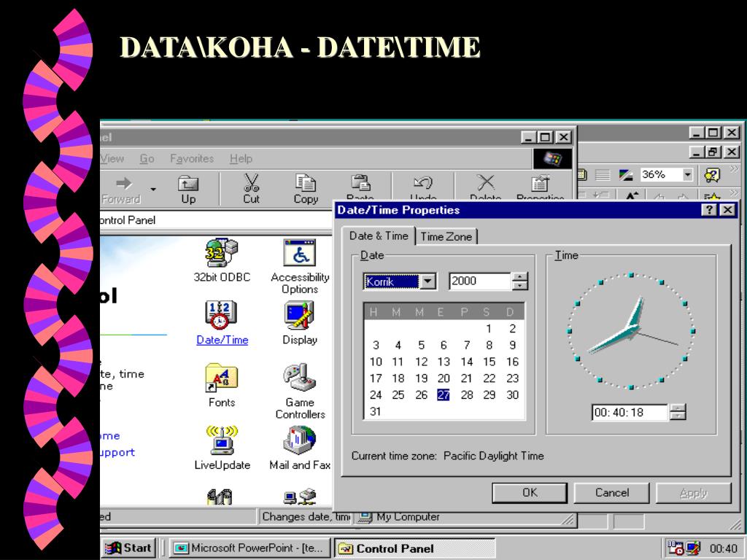Image resolution: width=747 pixels, height=560 pixels.
Task: Click the Copy toolbar icon
Action: (306, 189)
